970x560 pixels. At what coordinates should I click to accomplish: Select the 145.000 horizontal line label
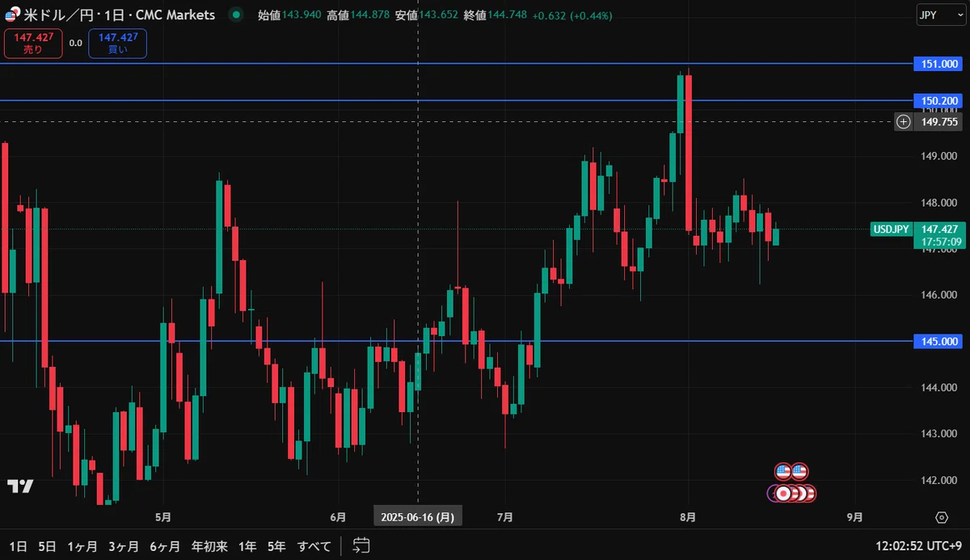pyautogui.click(x=938, y=342)
